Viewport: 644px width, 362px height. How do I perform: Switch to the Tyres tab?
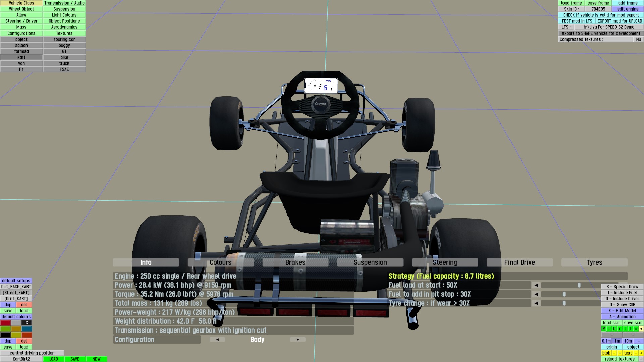(594, 262)
